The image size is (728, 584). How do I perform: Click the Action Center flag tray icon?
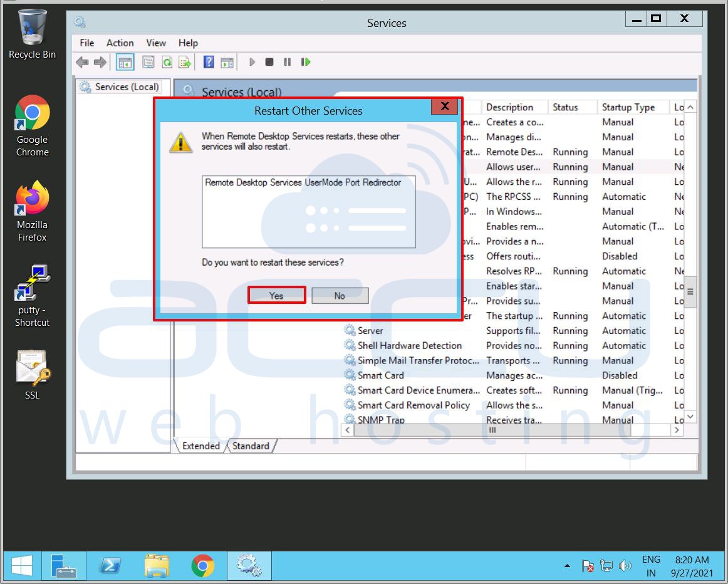point(588,566)
